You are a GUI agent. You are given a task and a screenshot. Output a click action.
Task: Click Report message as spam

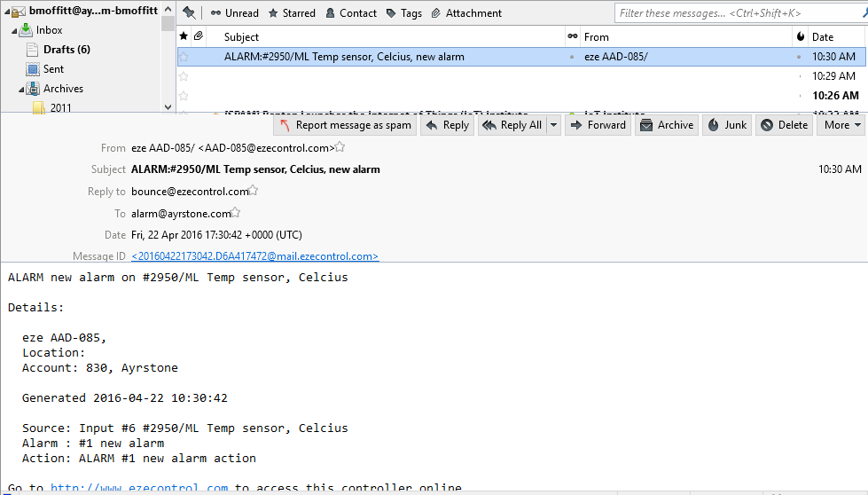pos(345,125)
